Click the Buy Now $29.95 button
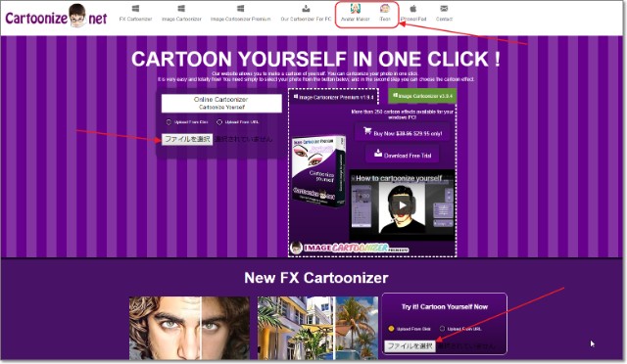The image size is (627, 364). pos(403,133)
